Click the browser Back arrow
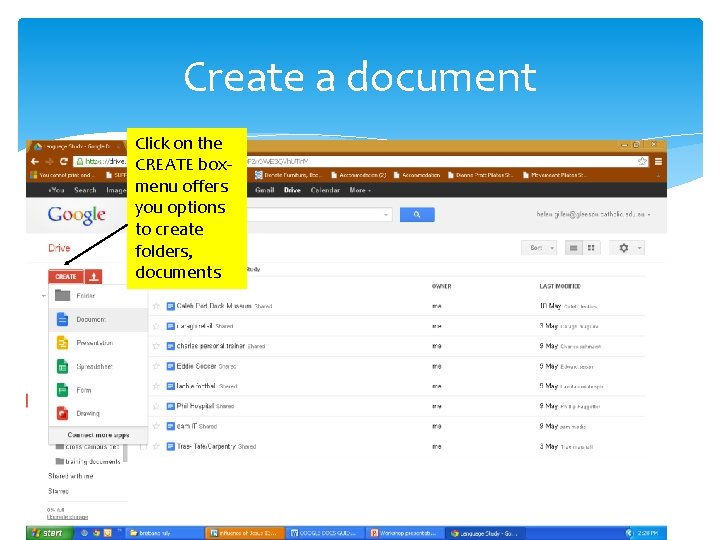Screen dimensions: 720x540 [35, 162]
